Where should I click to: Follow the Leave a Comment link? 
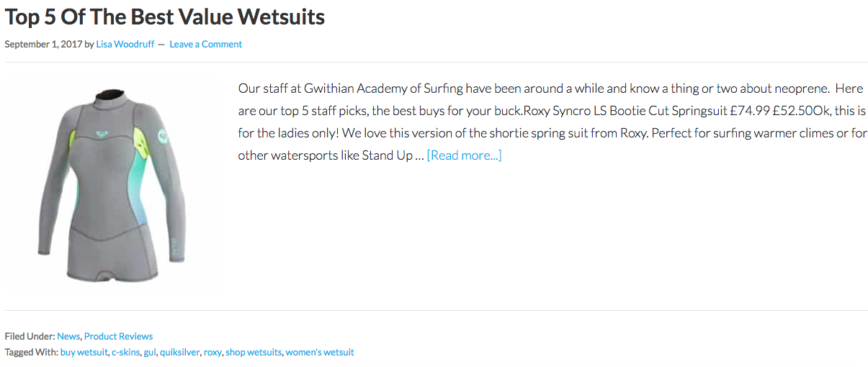(x=205, y=45)
